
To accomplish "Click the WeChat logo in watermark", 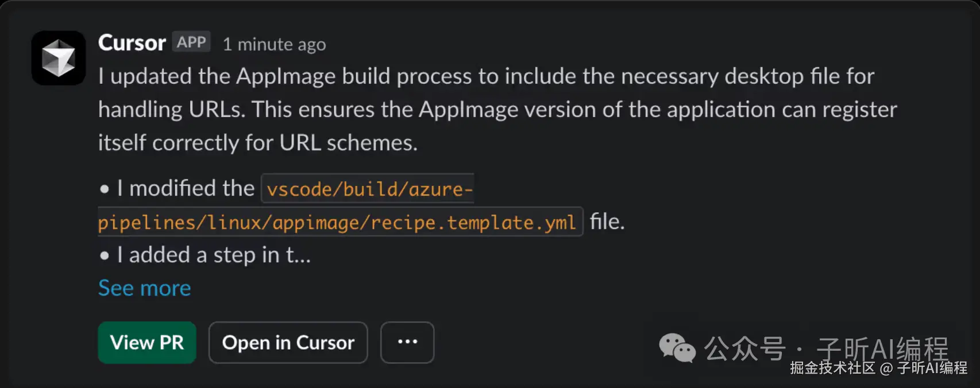I will [677, 348].
